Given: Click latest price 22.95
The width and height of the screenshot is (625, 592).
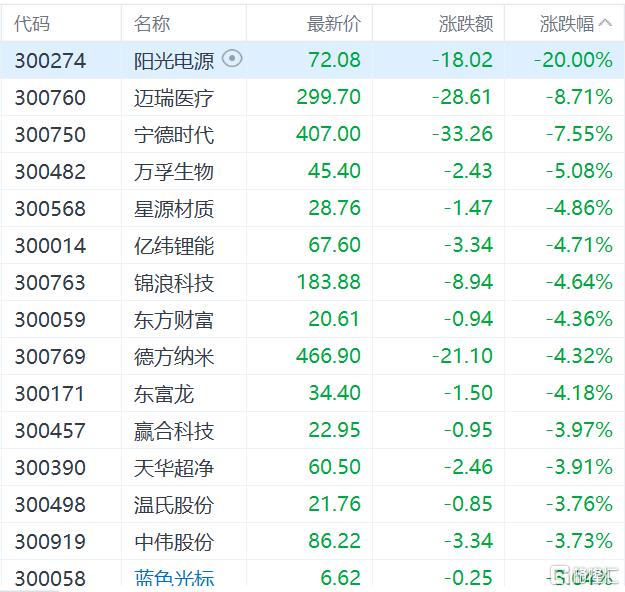Looking at the screenshot, I should 334,429.
